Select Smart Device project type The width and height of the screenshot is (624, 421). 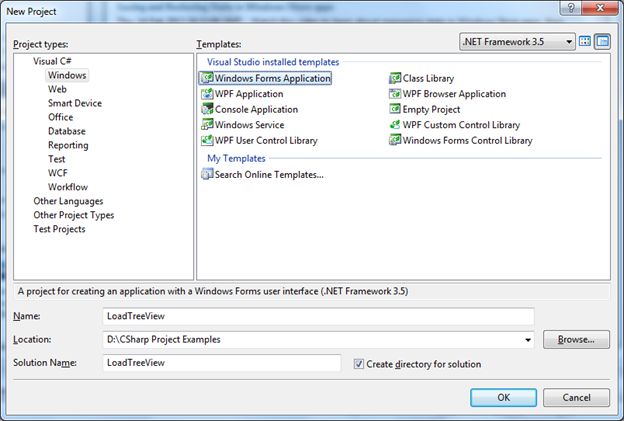75,103
